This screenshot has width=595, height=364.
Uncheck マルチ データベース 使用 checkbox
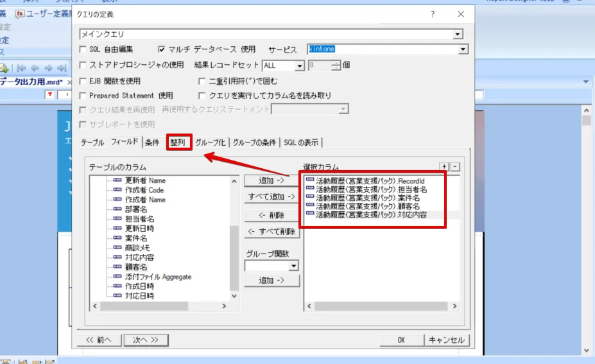[x=162, y=49]
